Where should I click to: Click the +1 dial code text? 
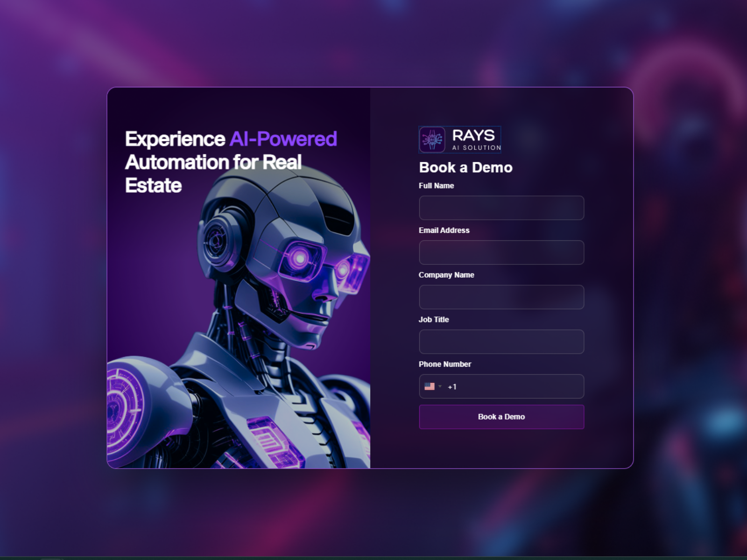(x=452, y=386)
